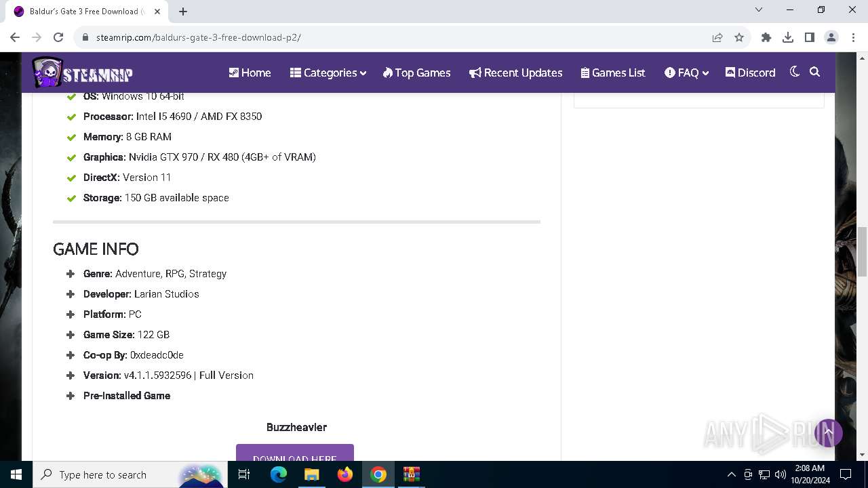Select the Baldur's Gate 3 tab
This screenshot has width=868, height=488.
click(x=86, y=11)
